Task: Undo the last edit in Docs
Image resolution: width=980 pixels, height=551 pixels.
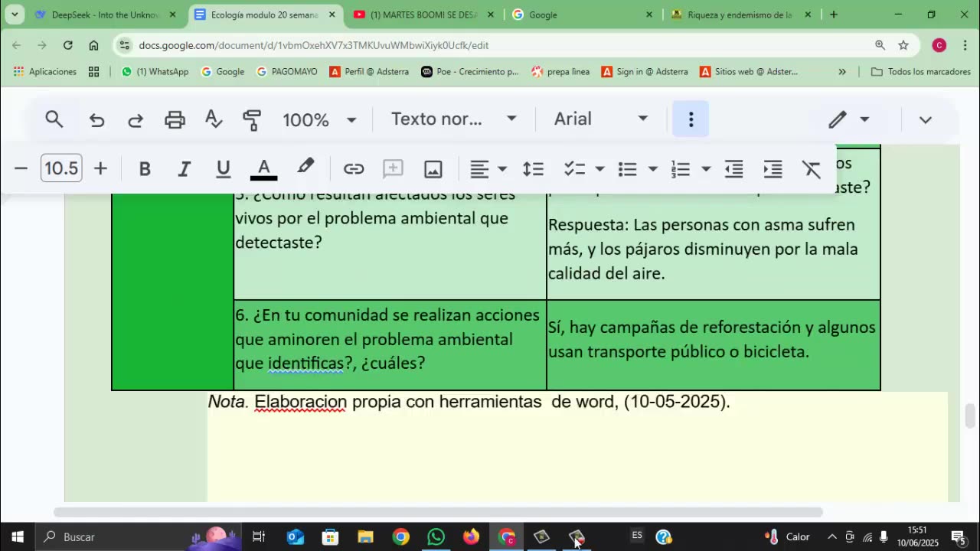Action: [96, 119]
